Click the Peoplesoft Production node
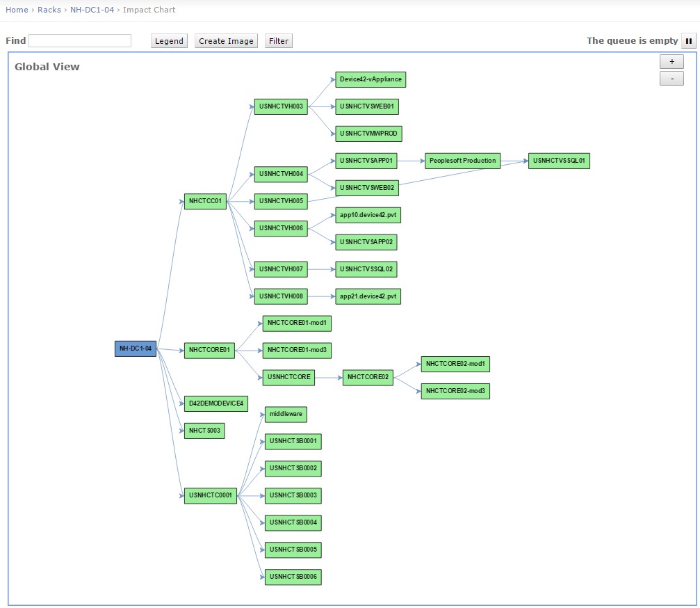Viewport: 700px width, 608px height. (x=462, y=161)
